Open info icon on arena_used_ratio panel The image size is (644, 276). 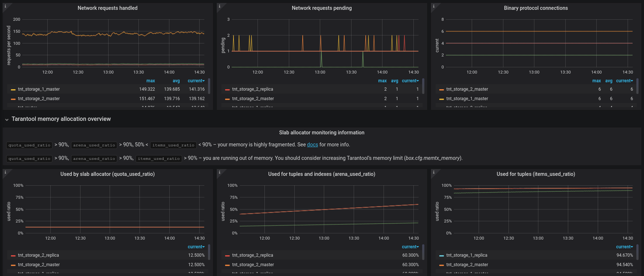point(219,172)
